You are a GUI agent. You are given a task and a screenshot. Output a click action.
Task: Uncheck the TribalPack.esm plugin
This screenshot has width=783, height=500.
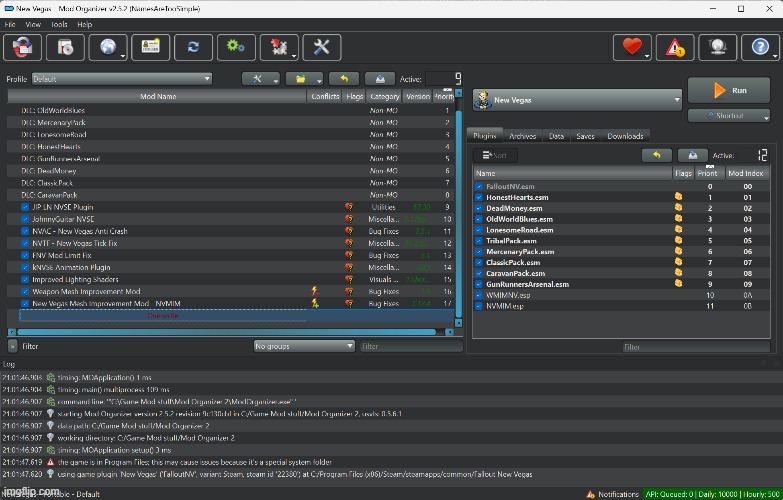[x=479, y=241]
